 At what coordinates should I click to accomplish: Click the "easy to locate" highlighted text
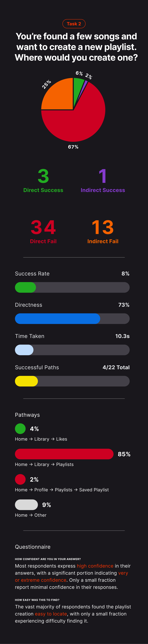[x=51, y=614]
